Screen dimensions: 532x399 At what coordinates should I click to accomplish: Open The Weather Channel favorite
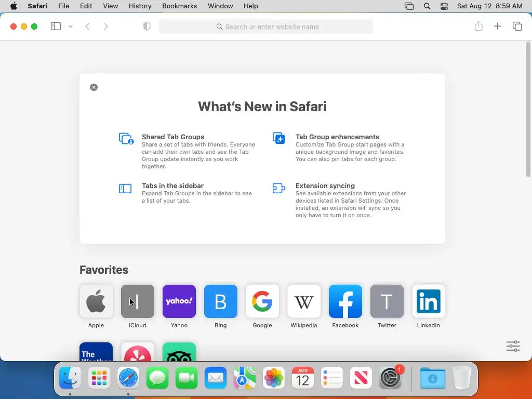(x=96, y=352)
